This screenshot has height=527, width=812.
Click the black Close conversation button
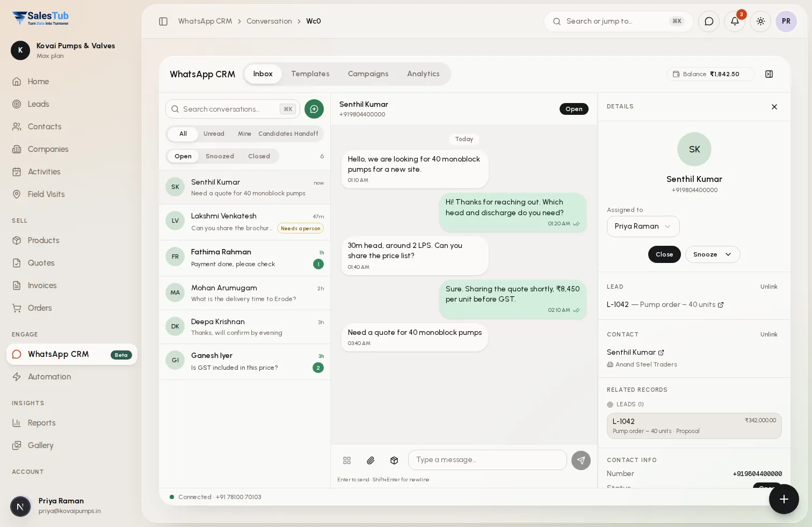[x=664, y=254]
